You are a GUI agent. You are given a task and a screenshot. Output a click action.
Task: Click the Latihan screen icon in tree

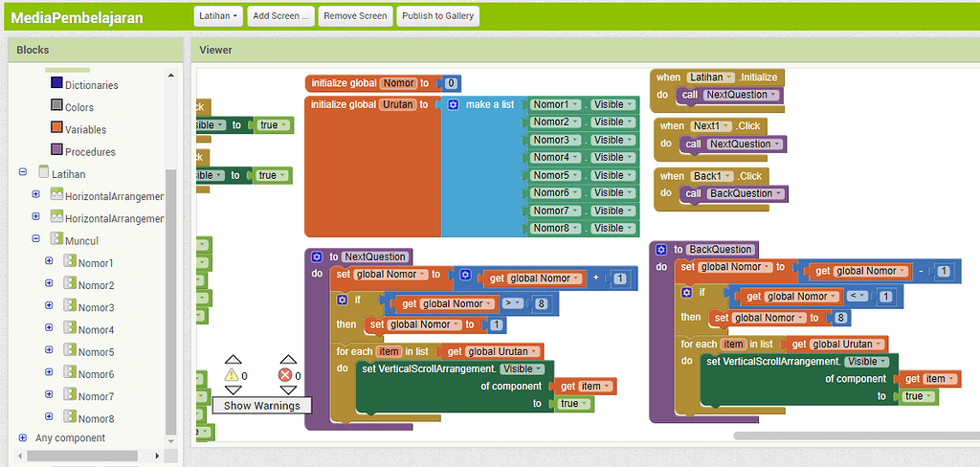point(42,173)
